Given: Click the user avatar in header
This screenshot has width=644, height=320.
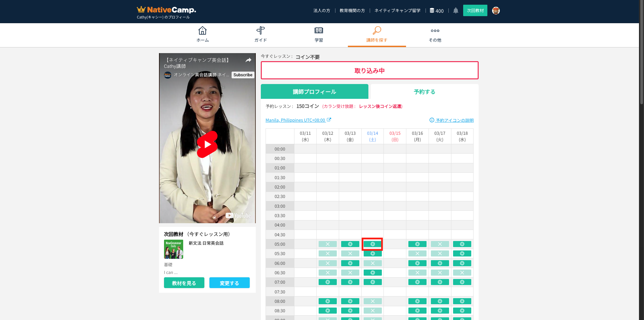Looking at the screenshot, I should 496,11.
